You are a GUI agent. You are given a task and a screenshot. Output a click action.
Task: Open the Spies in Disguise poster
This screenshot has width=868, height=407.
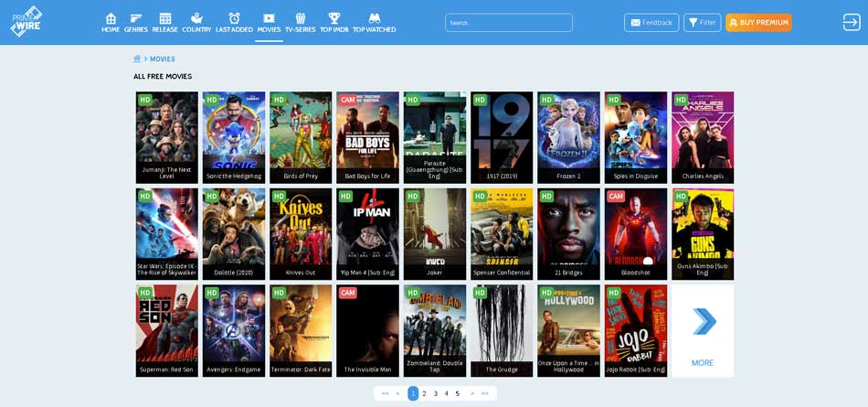point(636,137)
